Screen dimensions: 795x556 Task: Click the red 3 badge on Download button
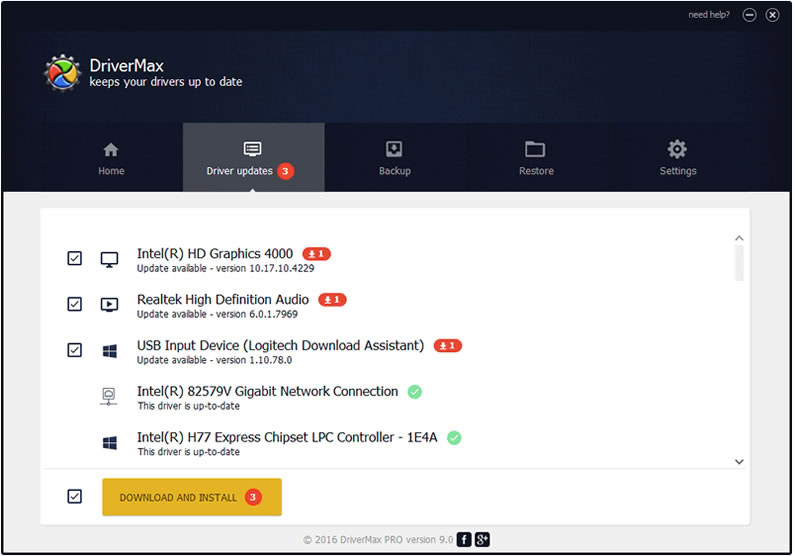(x=253, y=497)
